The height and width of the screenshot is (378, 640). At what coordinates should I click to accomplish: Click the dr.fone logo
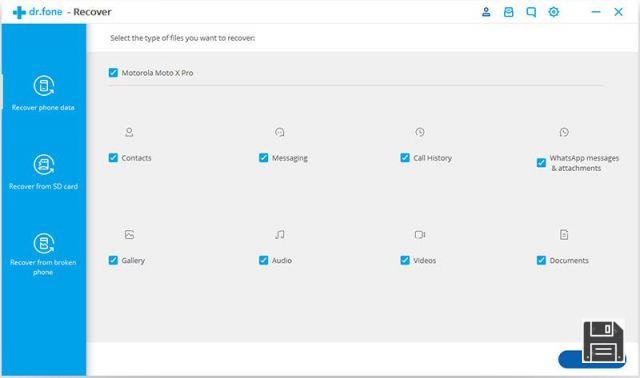click(38, 12)
